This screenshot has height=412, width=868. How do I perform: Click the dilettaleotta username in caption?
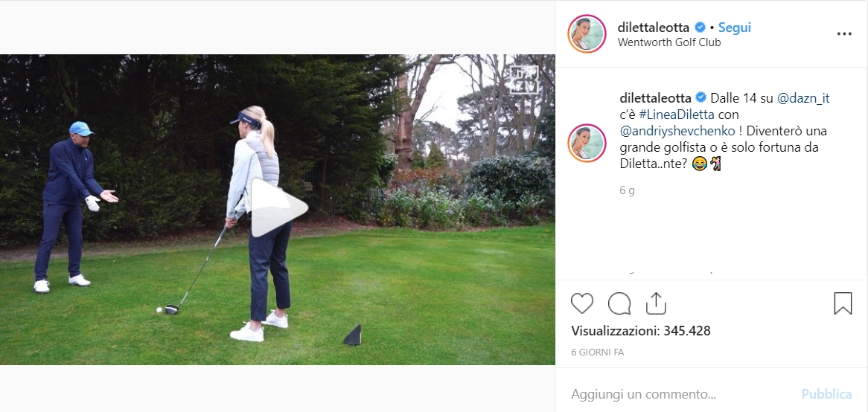point(655,98)
